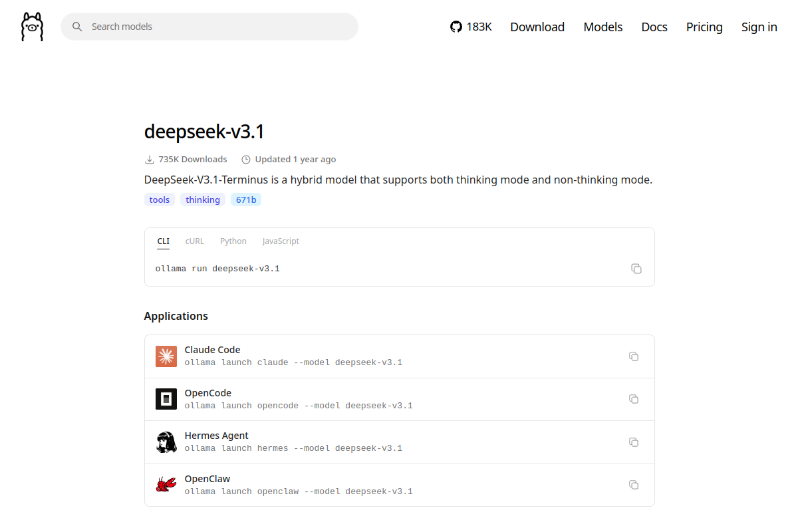
Task: Click the 735K Downloads text
Action: tap(193, 160)
